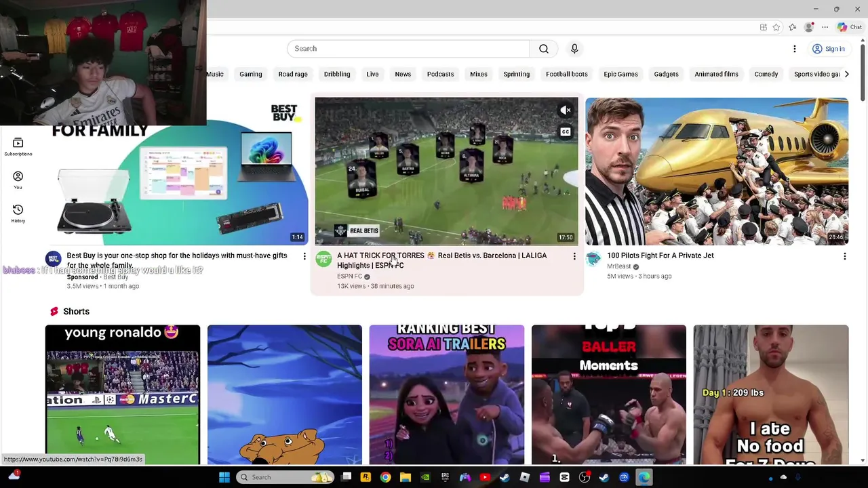Select the Mixes chip
The height and width of the screenshot is (488, 868).
point(479,74)
